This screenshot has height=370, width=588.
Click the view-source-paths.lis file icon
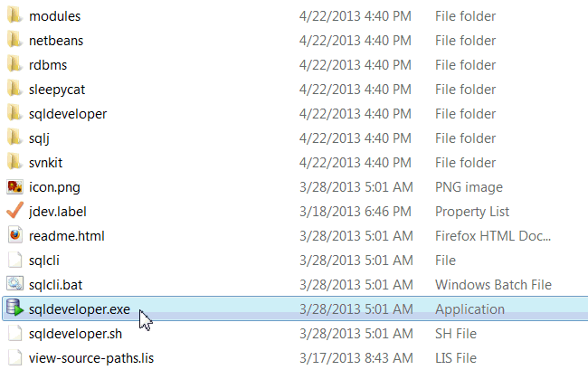coord(14,357)
